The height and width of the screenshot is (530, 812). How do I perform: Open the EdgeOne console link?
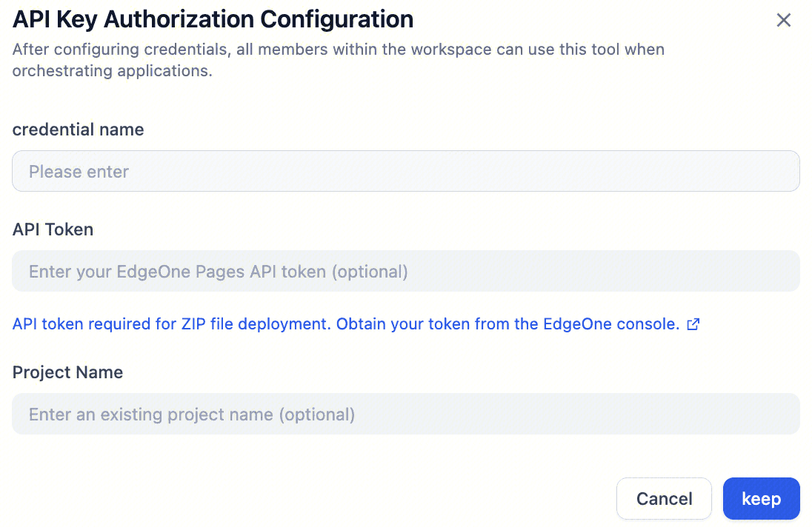point(633,324)
